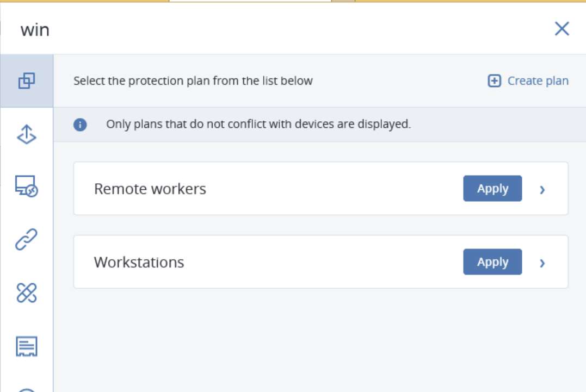
Task: Select the Remote workers plan name
Action: [x=150, y=189]
